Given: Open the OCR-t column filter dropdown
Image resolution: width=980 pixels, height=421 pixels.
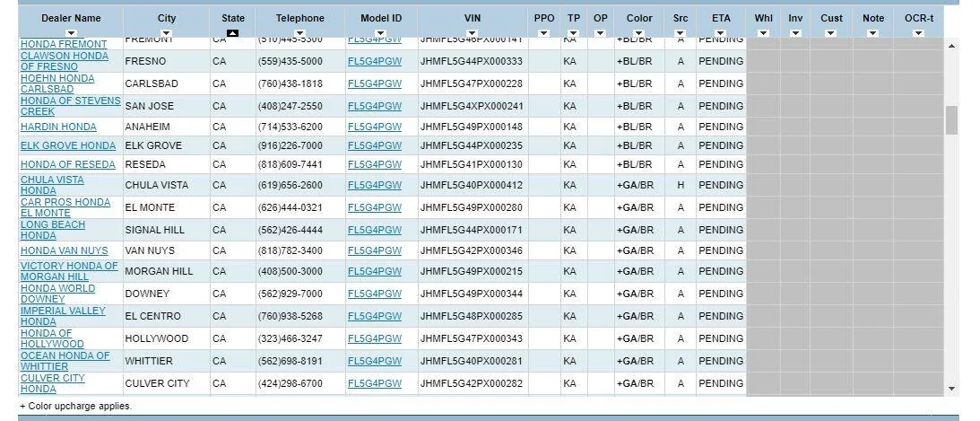Looking at the screenshot, I should coord(918,33).
